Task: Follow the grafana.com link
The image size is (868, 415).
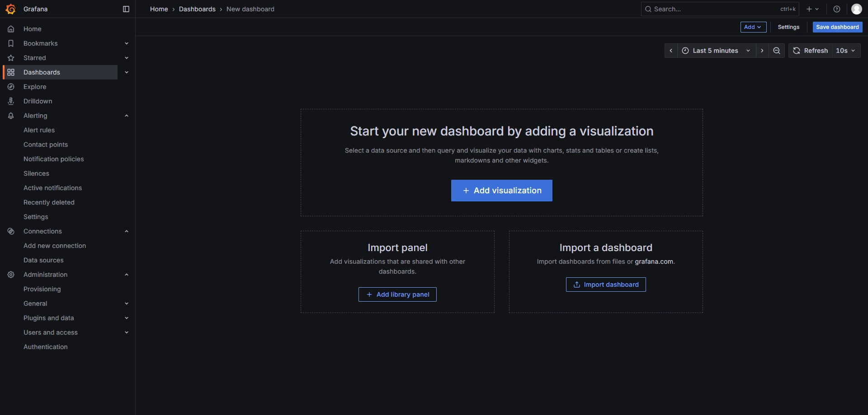Action: pyautogui.click(x=654, y=261)
